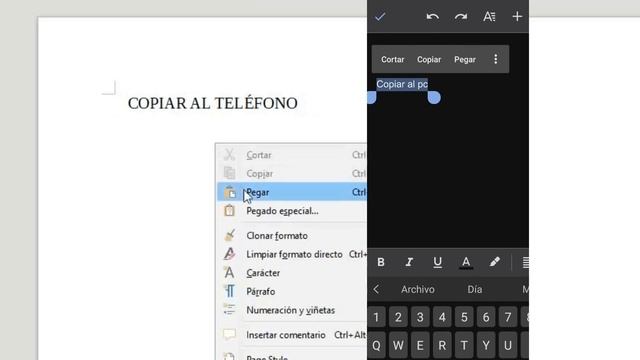
Task: Choose 'Limpiar formato directo' menu entry
Action: pos(292,254)
